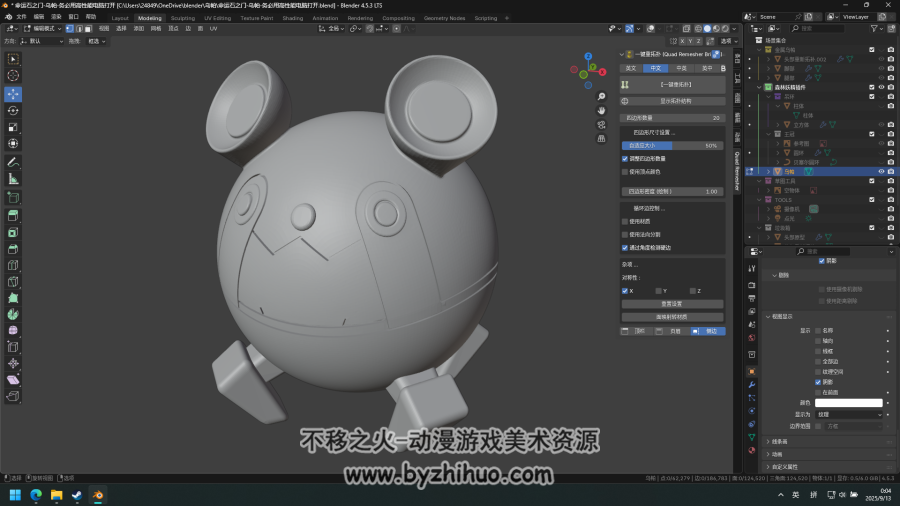The image size is (900, 506).
Task: Click the 重置设置 button
Action: (x=672, y=304)
